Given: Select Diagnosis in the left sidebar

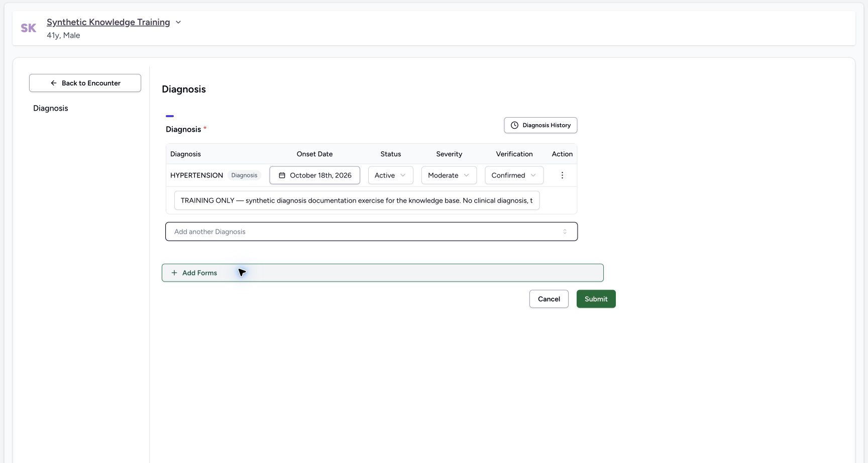Looking at the screenshot, I should click(51, 108).
